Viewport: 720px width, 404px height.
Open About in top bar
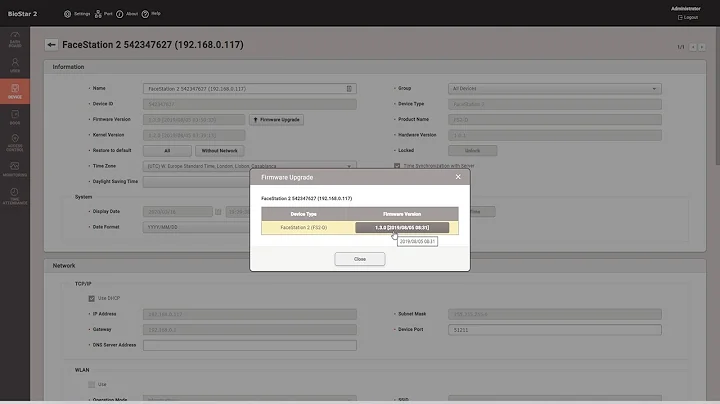click(x=127, y=14)
